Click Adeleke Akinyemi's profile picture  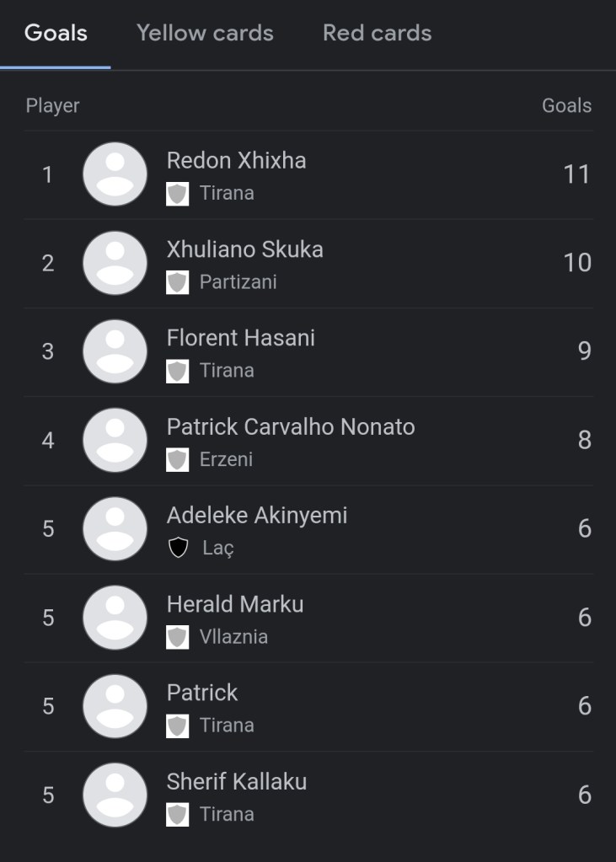coord(115,529)
